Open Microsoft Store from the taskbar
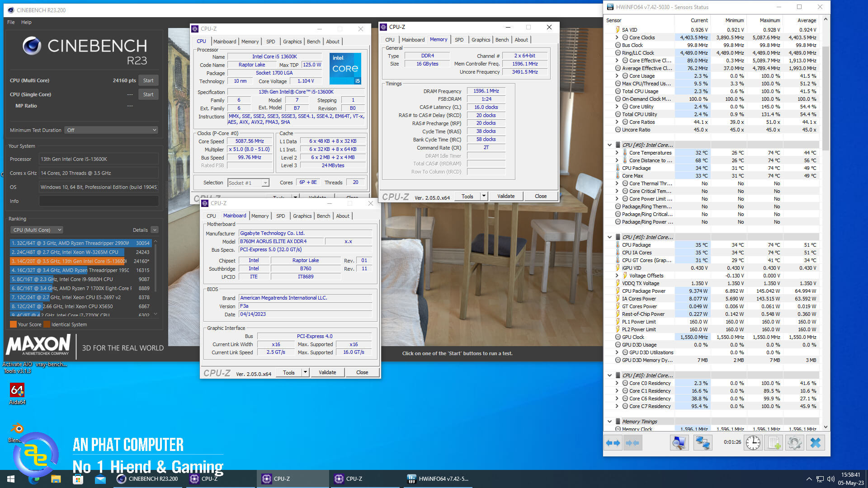 [x=78, y=479]
